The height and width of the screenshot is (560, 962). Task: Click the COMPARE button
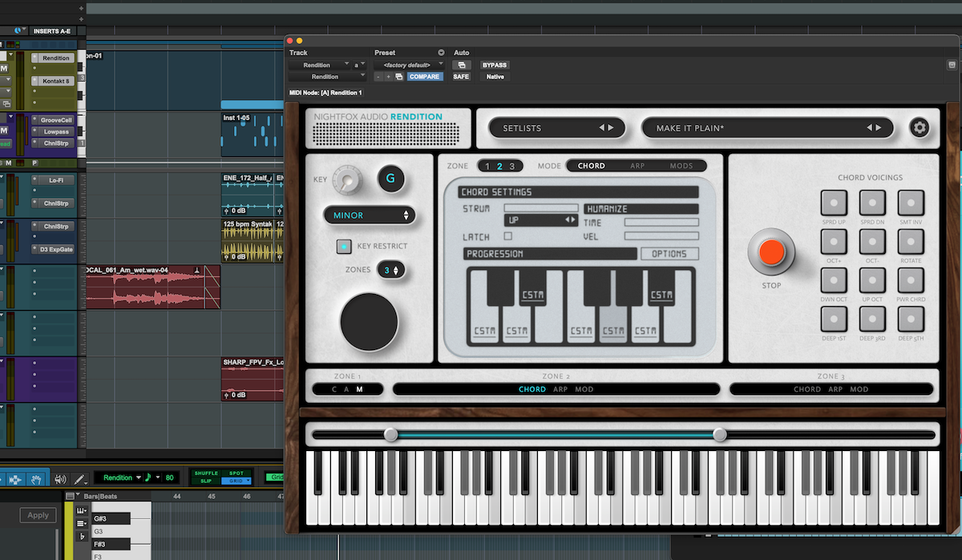coord(425,76)
